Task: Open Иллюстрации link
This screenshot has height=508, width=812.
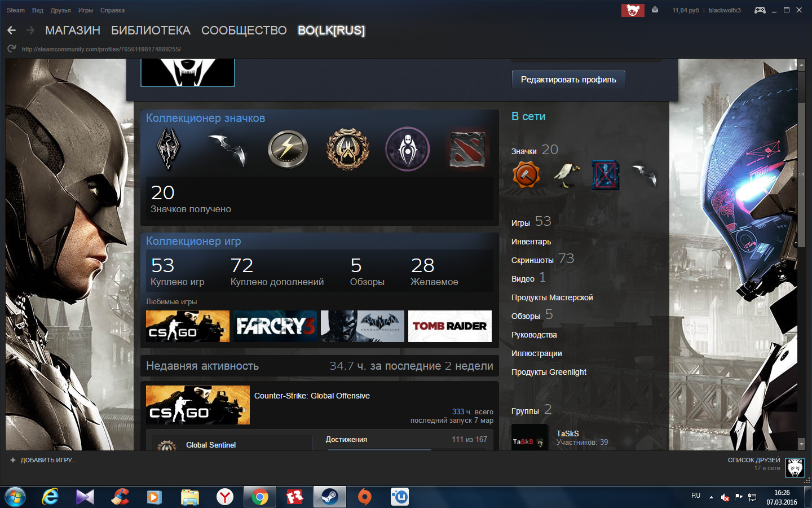Action: tap(536, 353)
